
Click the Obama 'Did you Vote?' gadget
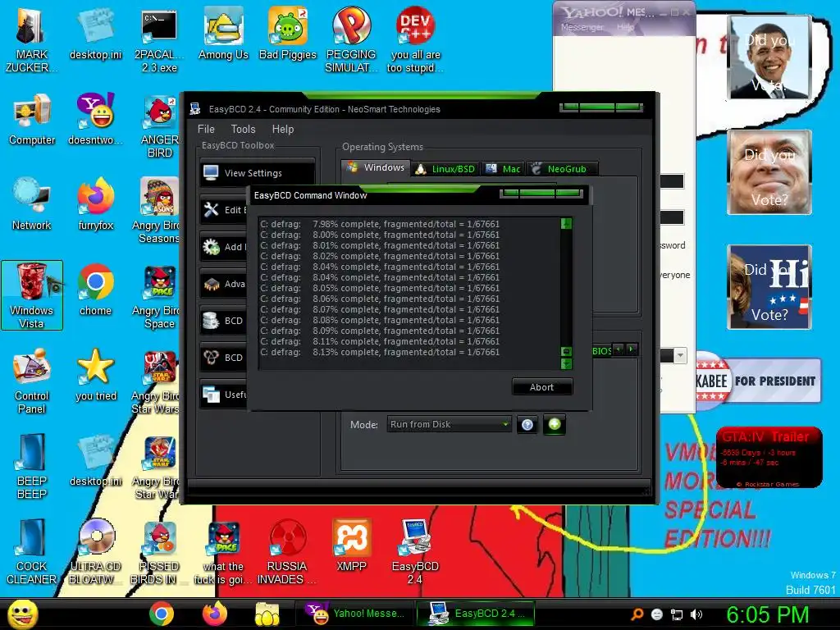point(769,57)
